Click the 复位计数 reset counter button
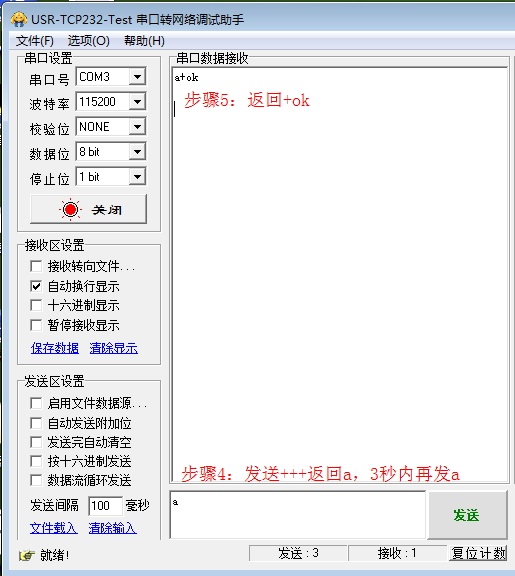The height and width of the screenshot is (576, 515). 478,553
